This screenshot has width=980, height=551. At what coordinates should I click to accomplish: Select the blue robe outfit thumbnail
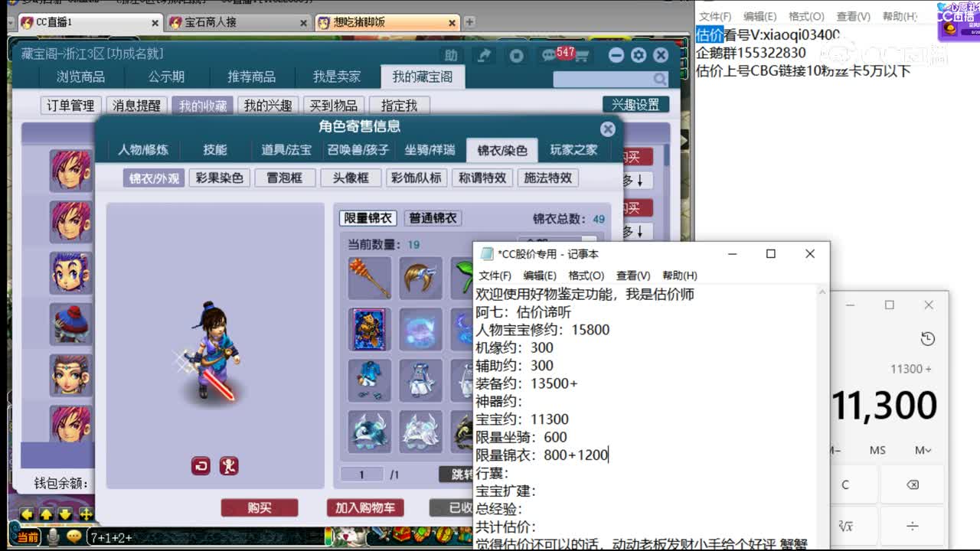pos(370,380)
